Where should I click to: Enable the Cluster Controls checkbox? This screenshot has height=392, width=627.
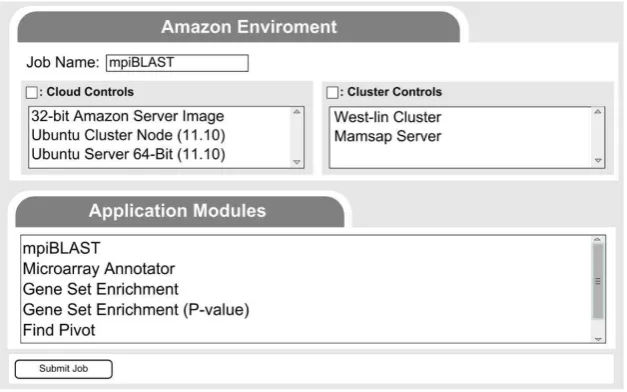333,93
